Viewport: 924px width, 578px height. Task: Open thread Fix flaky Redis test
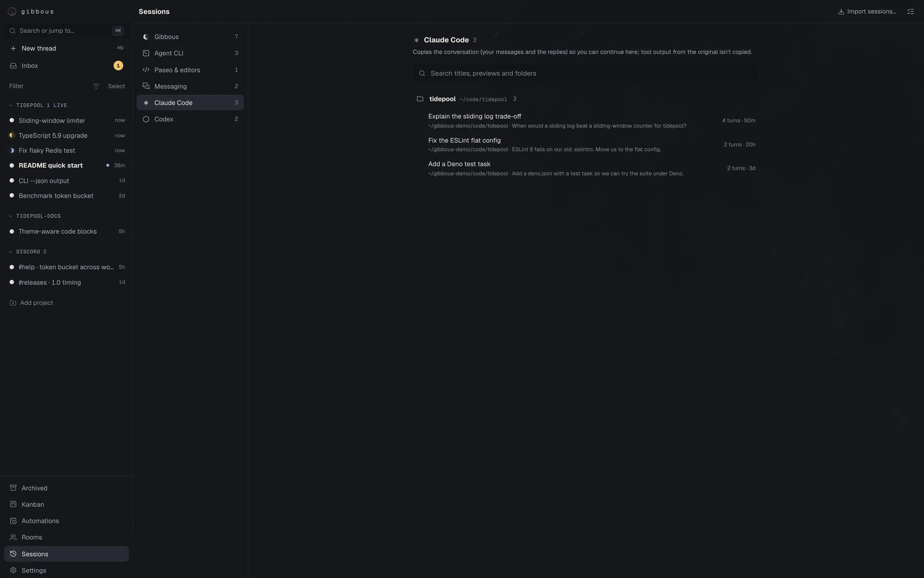[x=66, y=150]
